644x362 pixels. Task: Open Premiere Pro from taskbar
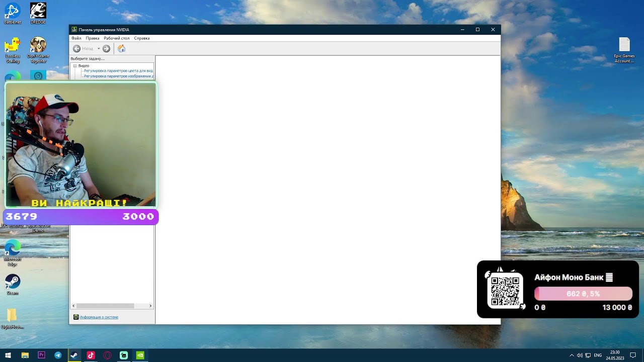pyautogui.click(x=41, y=355)
